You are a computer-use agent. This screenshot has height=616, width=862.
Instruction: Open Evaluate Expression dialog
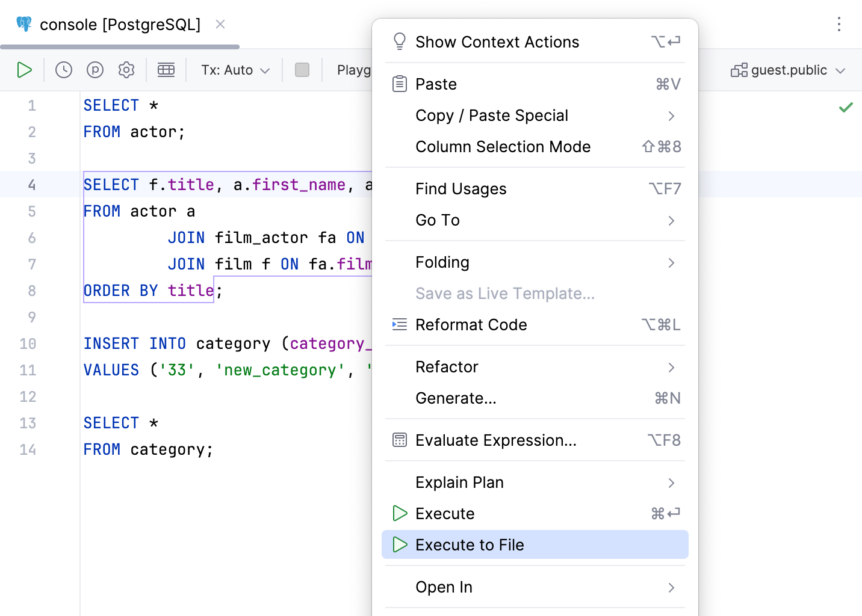tap(495, 440)
